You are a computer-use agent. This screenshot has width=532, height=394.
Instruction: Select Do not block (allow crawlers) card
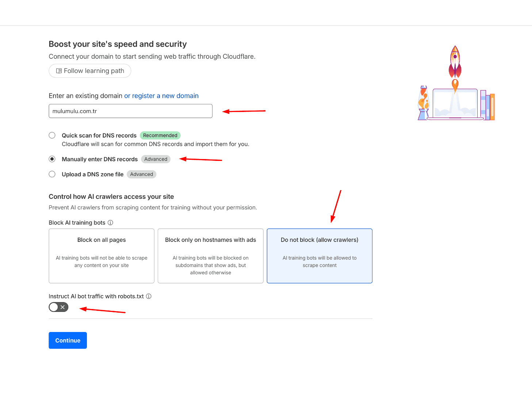point(319,256)
